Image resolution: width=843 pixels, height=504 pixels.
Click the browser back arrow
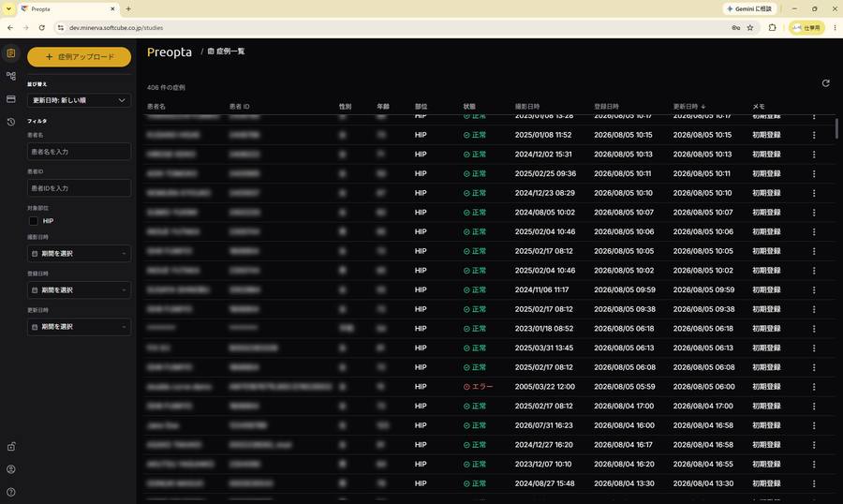pos(10,27)
